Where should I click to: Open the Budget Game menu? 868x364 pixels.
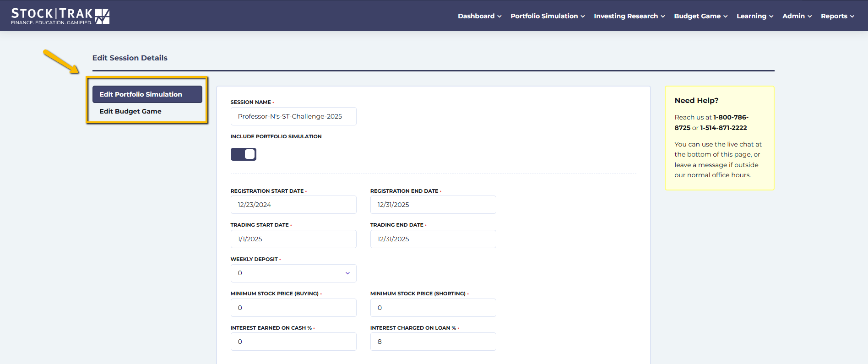click(x=701, y=16)
